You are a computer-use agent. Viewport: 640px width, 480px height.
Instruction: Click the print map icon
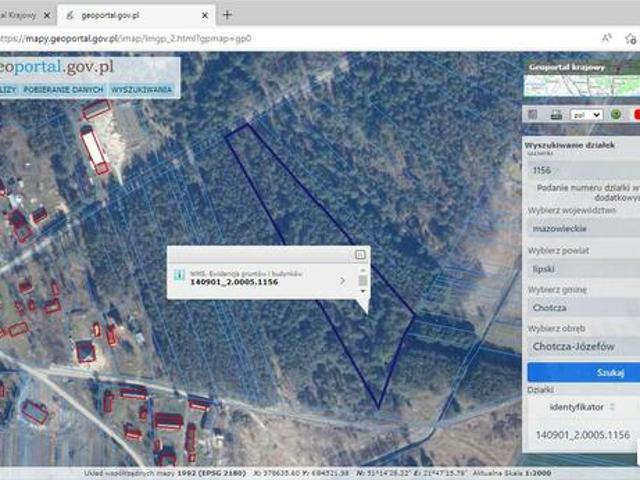(x=555, y=114)
